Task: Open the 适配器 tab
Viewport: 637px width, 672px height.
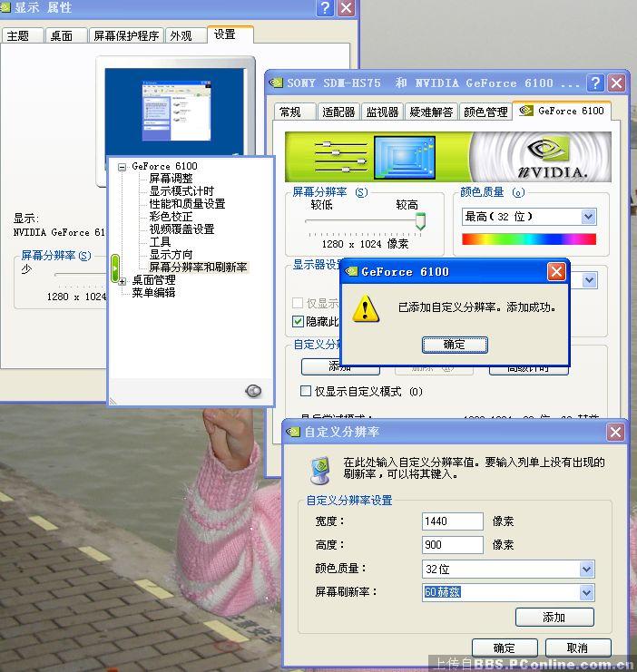Action: [338, 112]
